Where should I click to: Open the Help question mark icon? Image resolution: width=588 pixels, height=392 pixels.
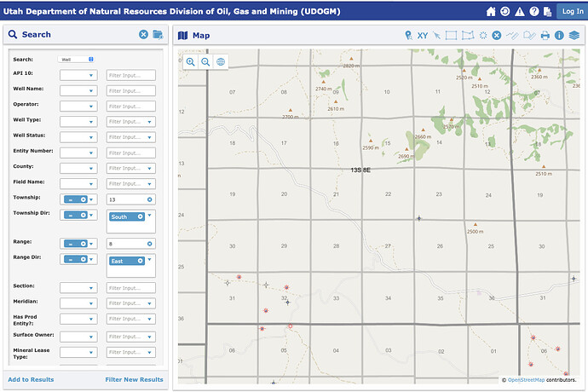point(533,12)
